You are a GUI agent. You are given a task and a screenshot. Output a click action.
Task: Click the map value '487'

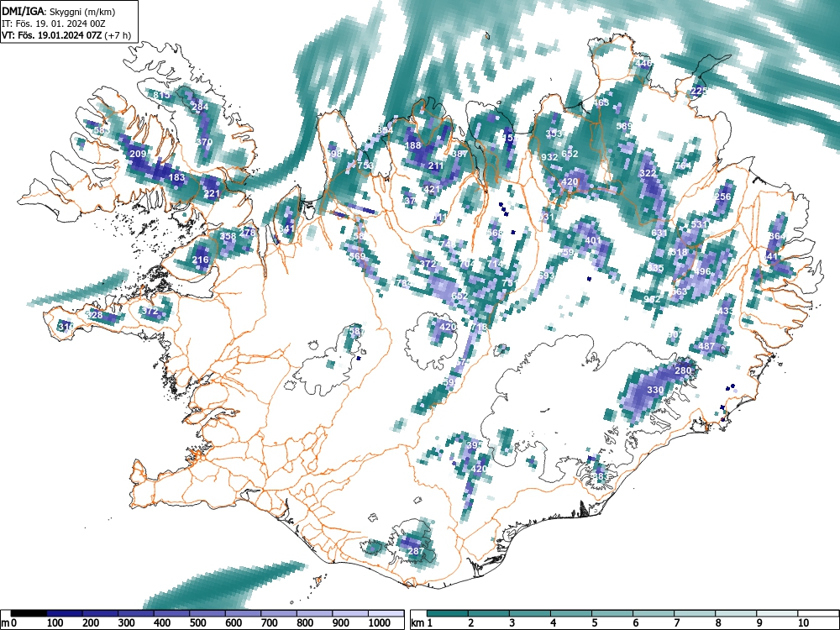click(x=706, y=347)
